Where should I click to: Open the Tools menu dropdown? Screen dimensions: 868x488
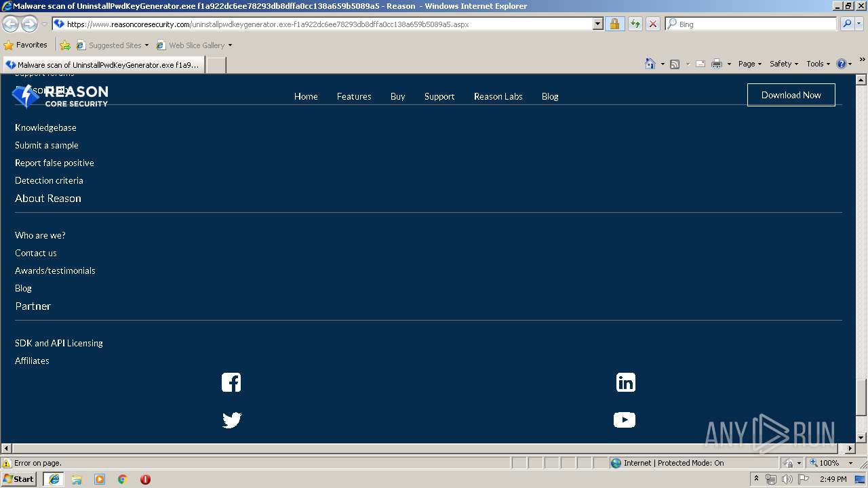[x=818, y=64]
